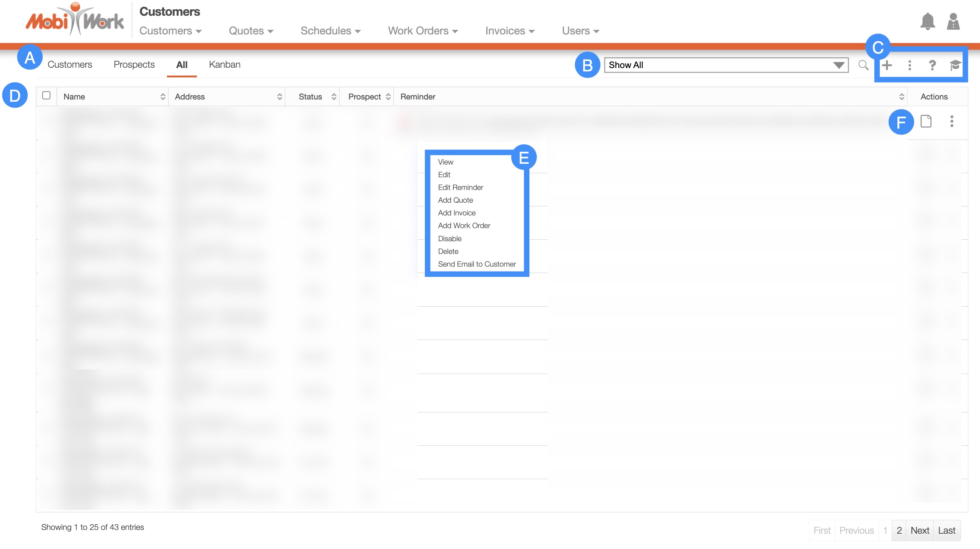Open the graduation cap training icon
This screenshot has height=549, width=980.
pos(955,65)
